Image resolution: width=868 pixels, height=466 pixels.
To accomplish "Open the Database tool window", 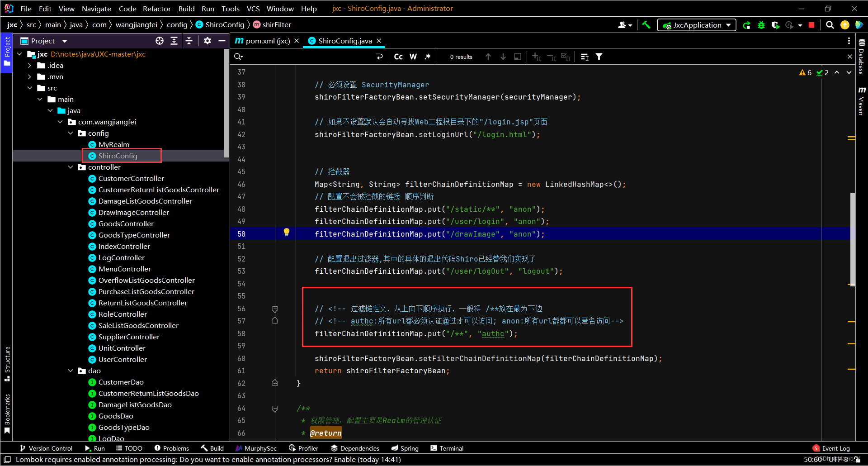I will 862,57.
